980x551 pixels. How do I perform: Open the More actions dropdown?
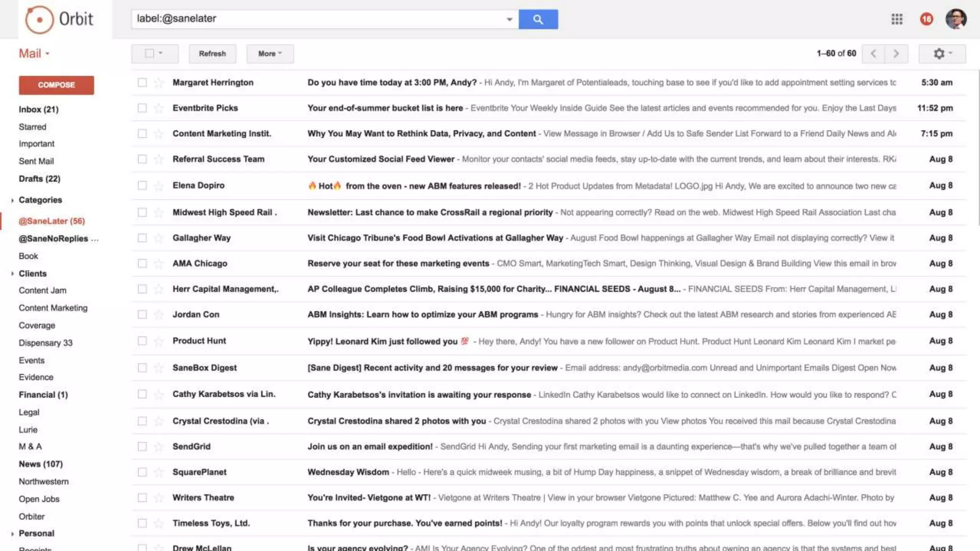tap(270, 54)
